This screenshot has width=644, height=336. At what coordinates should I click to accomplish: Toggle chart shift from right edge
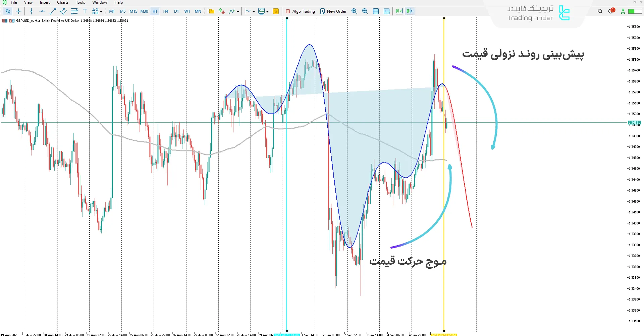(410, 11)
